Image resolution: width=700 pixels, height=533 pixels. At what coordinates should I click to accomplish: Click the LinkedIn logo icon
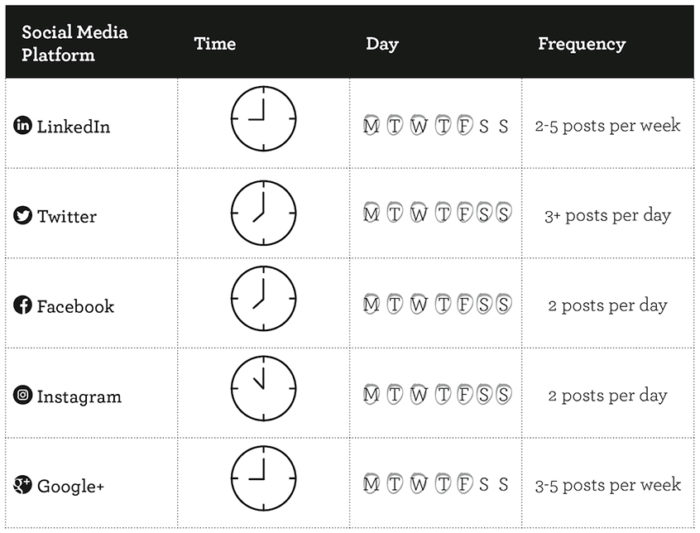pos(22,125)
